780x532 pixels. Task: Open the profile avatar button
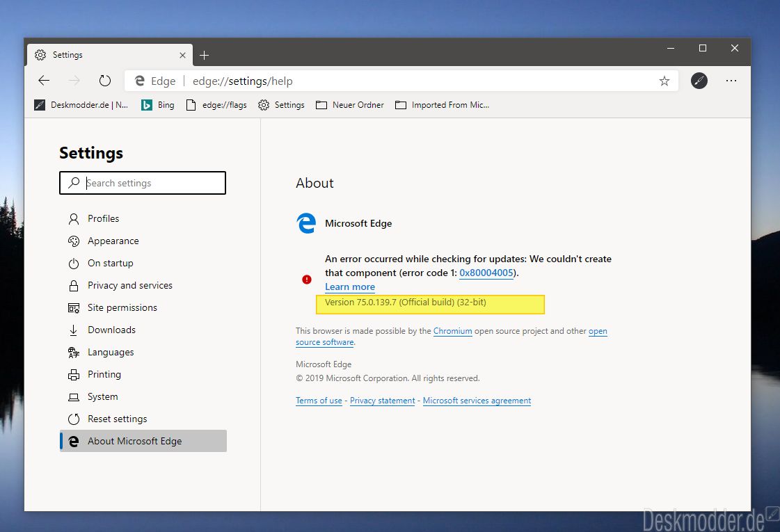coord(699,81)
